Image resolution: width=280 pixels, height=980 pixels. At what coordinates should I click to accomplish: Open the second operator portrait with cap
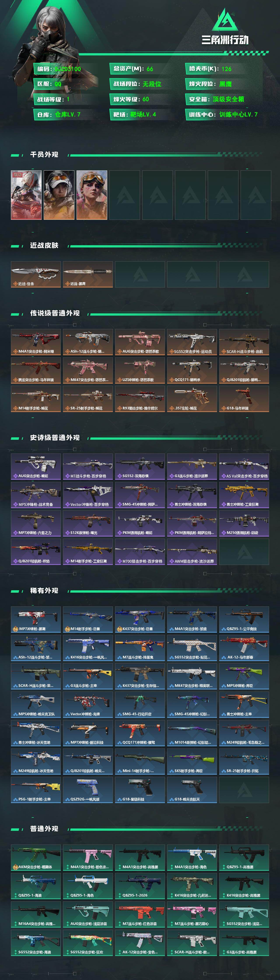(59, 195)
